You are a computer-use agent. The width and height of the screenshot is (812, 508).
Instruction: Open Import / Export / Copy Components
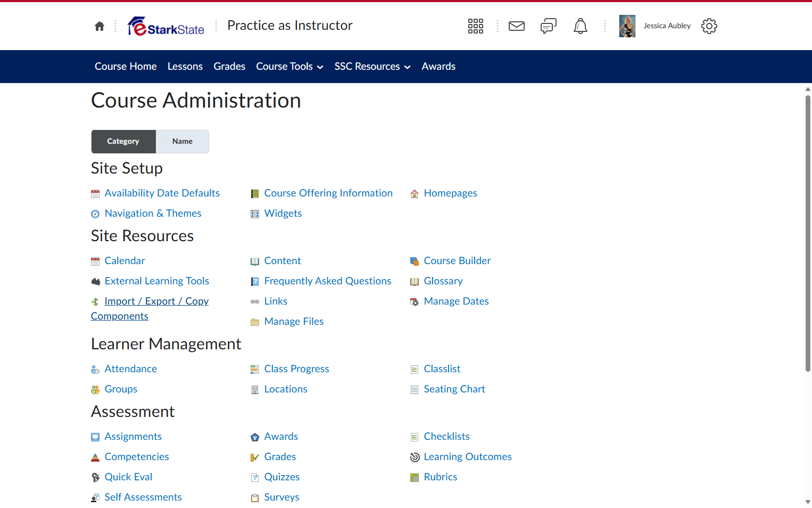pos(150,308)
